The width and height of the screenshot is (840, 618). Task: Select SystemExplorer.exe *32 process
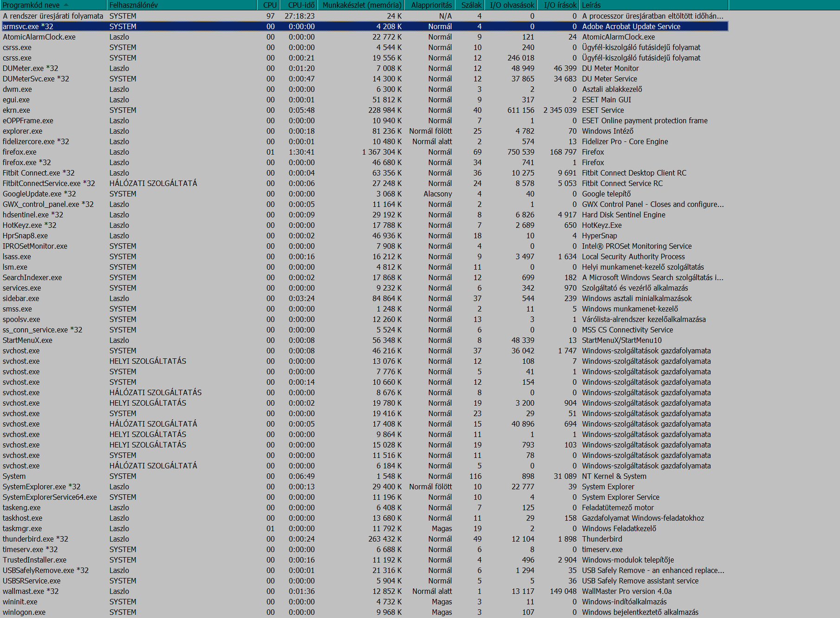click(364, 487)
